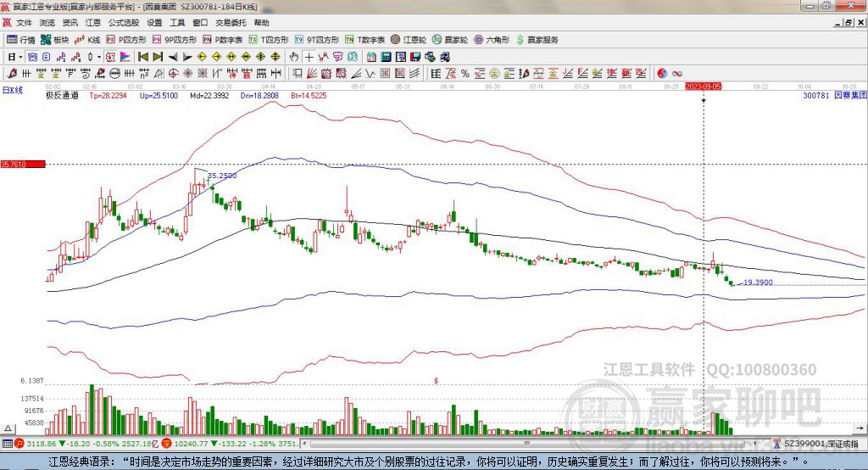Open the 帮助 menu
Image resolution: width=868 pixels, height=470 pixels.
pyautogui.click(x=261, y=23)
